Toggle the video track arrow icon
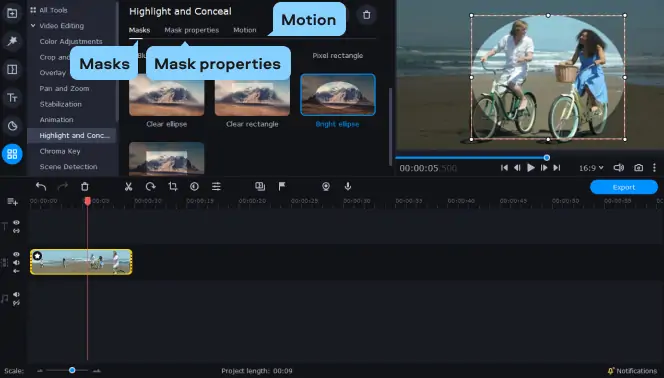 16,270
